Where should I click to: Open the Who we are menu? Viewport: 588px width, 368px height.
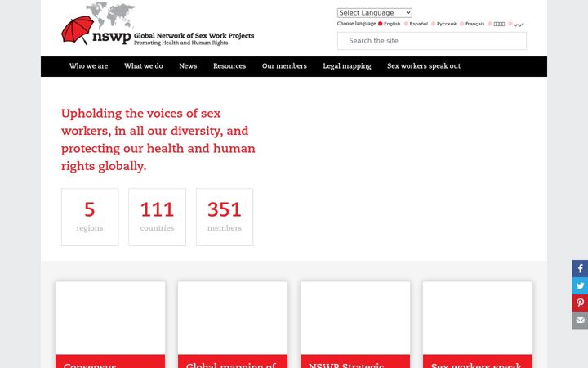point(88,66)
